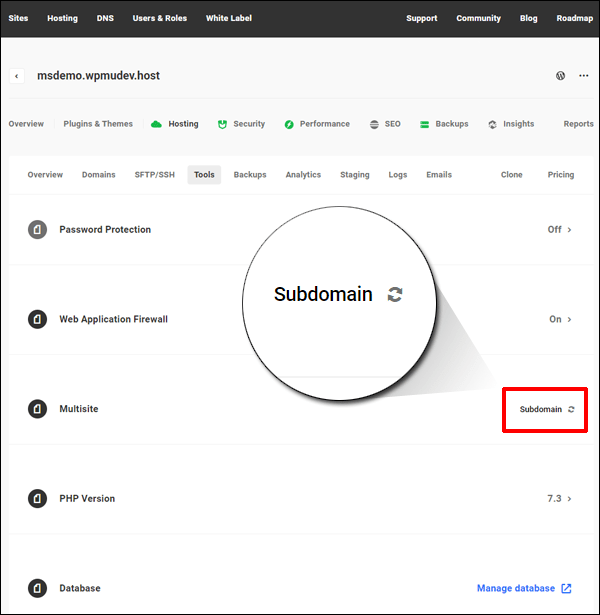Image resolution: width=600 pixels, height=615 pixels.
Task: Click the green Backups stack icon
Action: coord(424,124)
